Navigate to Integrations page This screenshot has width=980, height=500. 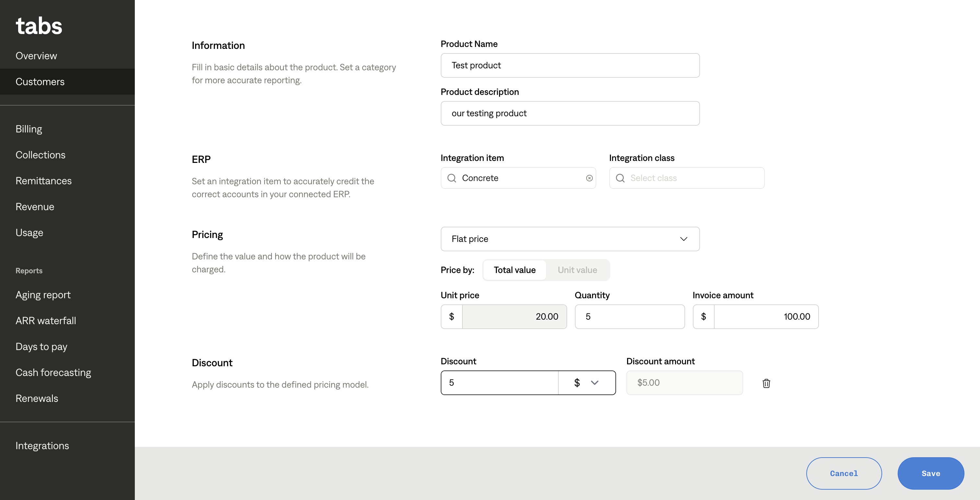pyautogui.click(x=42, y=446)
